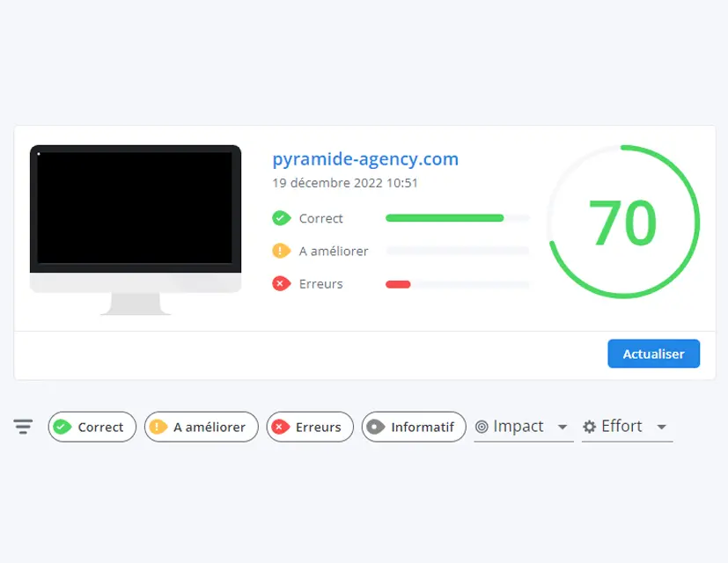Click the filter lines icon
Image resolution: width=728 pixels, height=563 pixels.
[x=23, y=426]
